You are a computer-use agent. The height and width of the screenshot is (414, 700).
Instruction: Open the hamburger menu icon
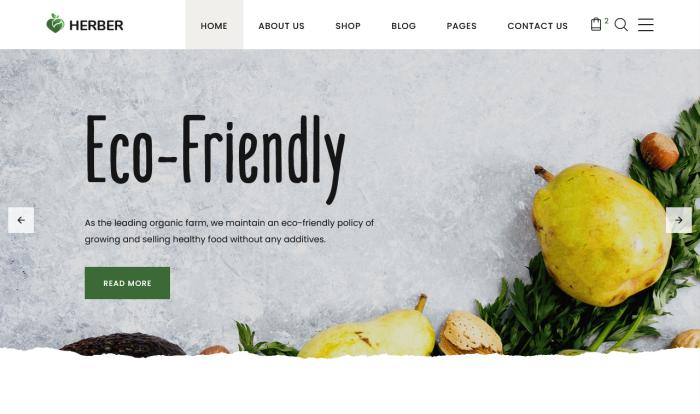tap(646, 25)
